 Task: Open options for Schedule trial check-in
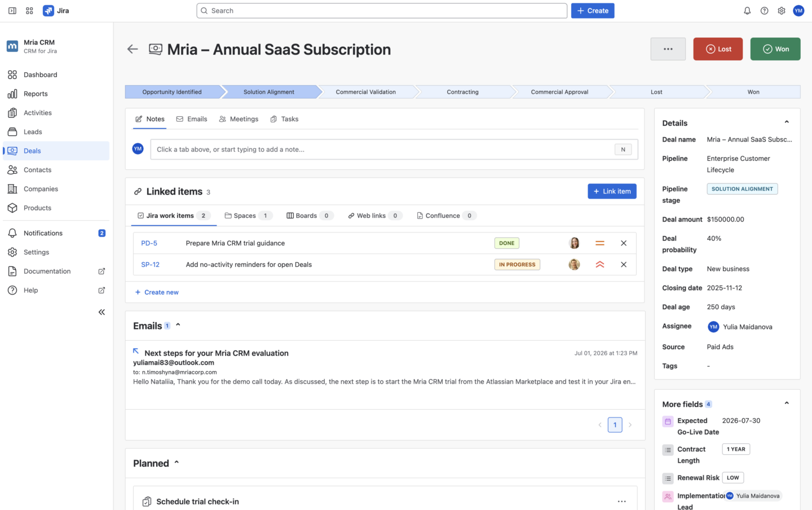click(x=621, y=502)
